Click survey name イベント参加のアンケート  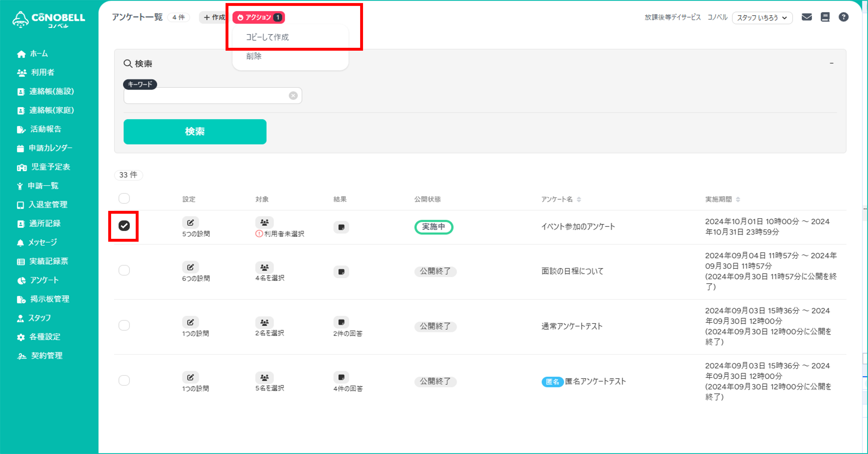coord(578,227)
